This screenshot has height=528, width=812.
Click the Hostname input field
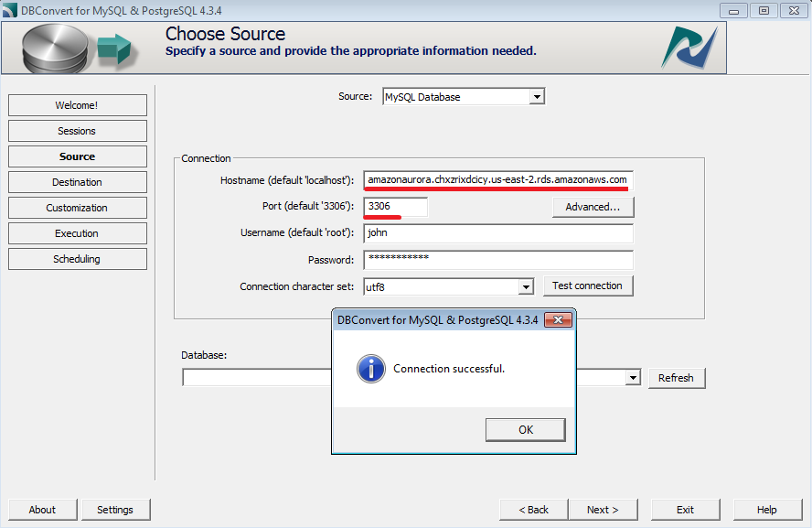click(498, 179)
